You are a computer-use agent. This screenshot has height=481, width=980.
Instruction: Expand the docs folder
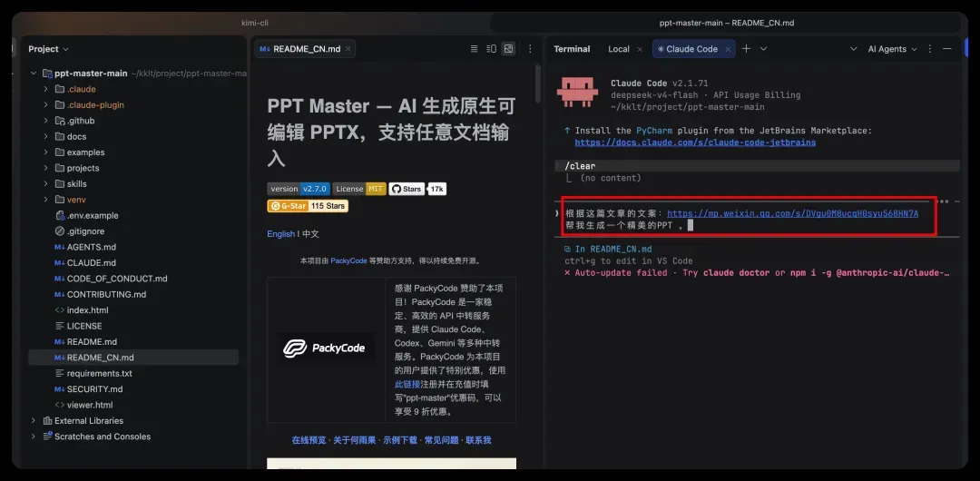45,136
